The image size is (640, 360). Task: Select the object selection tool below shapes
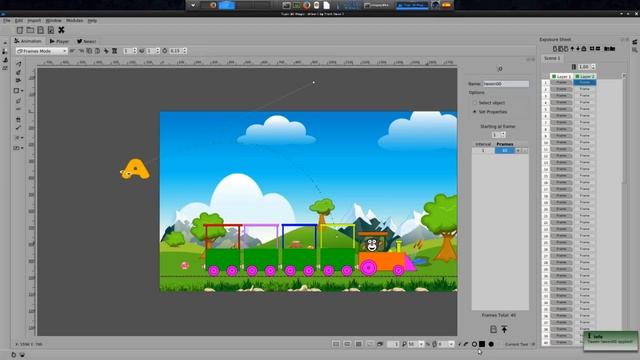point(18,100)
